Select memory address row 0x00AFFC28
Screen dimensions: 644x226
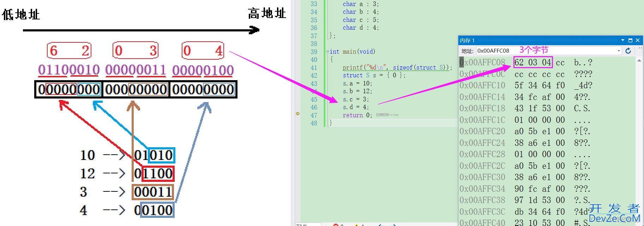point(482,154)
